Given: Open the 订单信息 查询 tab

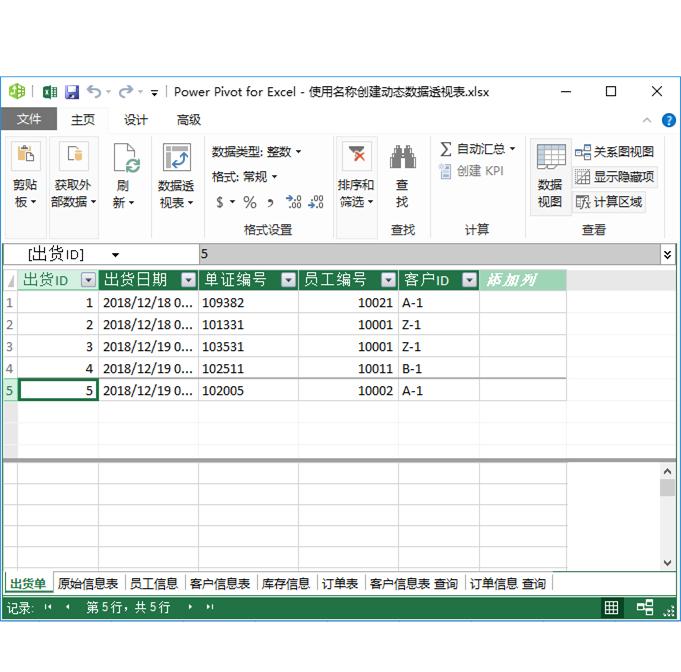Looking at the screenshot, I should pos(508,583).
